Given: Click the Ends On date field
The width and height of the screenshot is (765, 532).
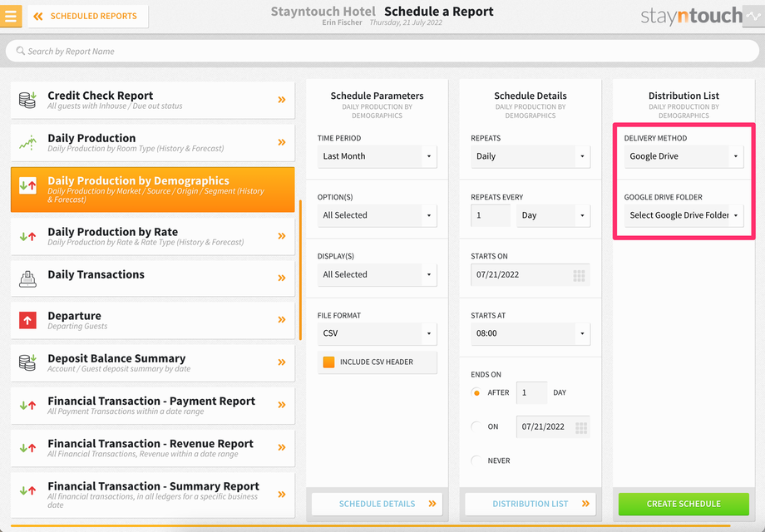Looking at the screenshot, I should pyautogui.click(x=553, y=426).
